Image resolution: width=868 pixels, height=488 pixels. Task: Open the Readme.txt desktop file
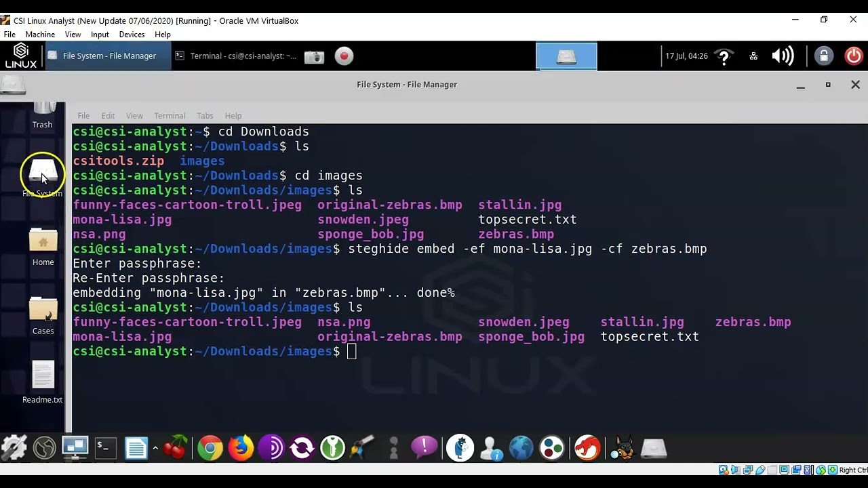click(43, 382)
